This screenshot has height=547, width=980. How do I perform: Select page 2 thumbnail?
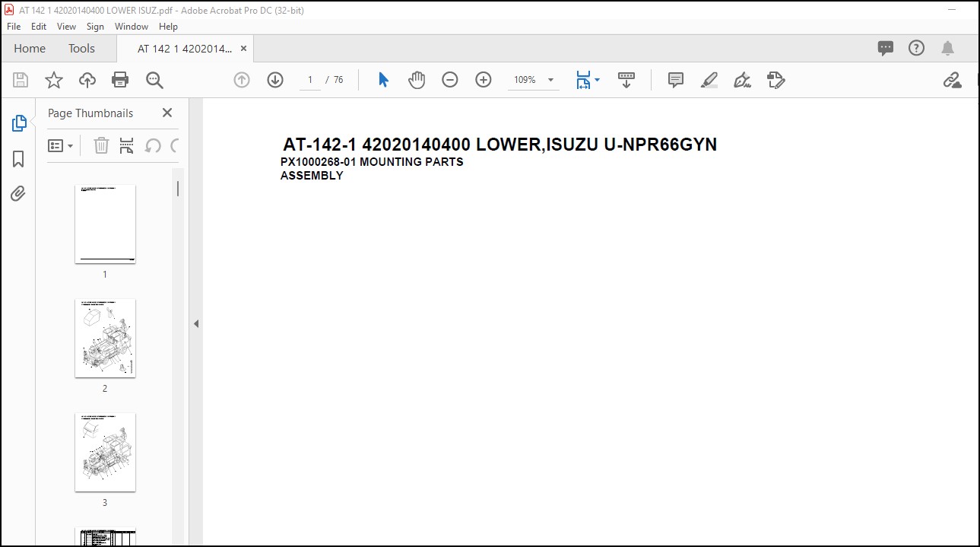(x=105, y=338)
